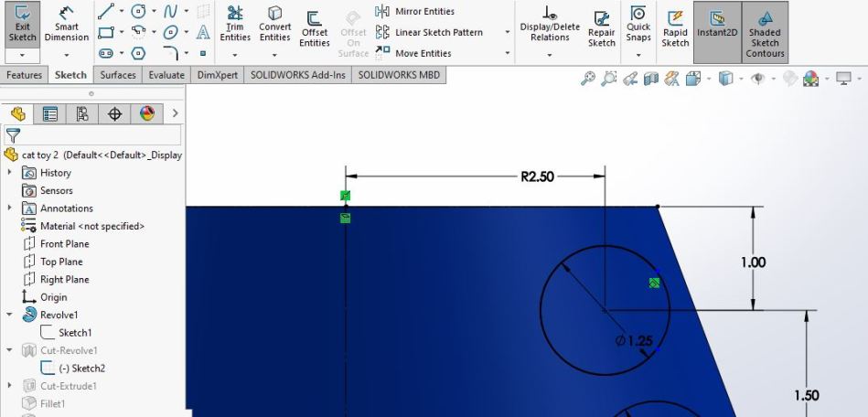Expand the History tree node

point(10,173)
